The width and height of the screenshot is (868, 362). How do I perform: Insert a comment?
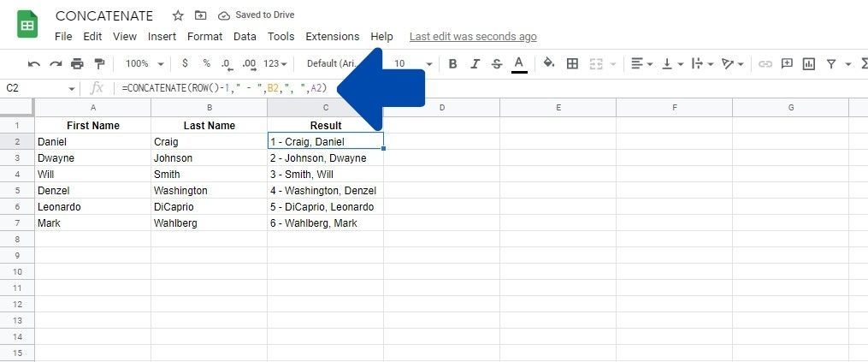tap(787, 63)
